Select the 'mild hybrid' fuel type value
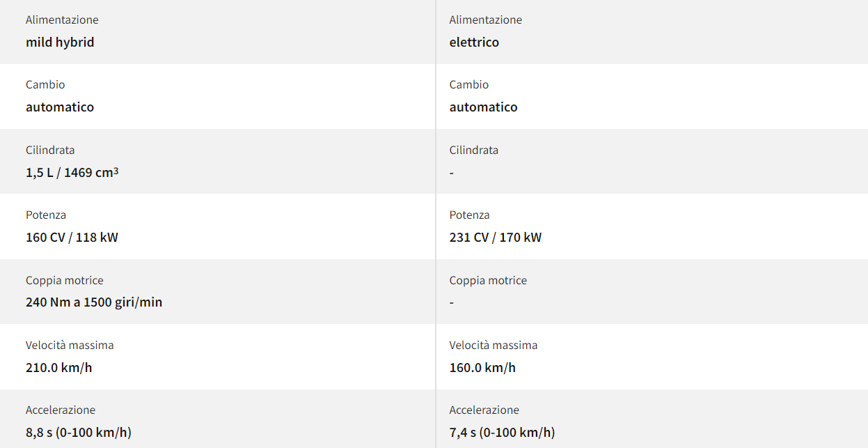This screenshot has height=448, width=868. coord(60,43)
